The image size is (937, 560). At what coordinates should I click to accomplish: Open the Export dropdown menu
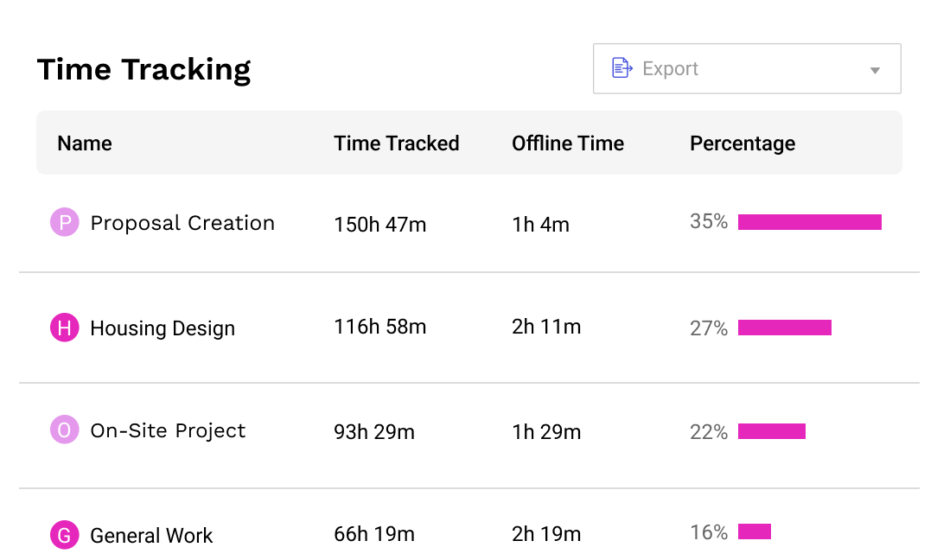746,68
